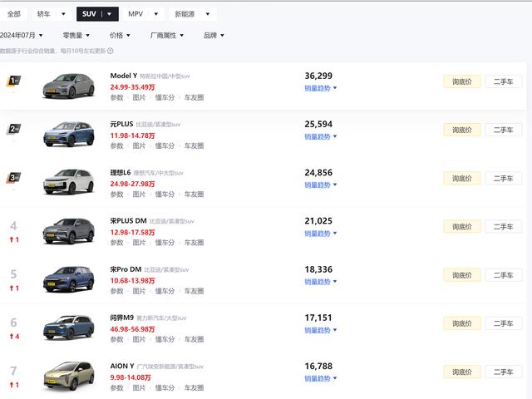532x399 pixels.
Task: Open 参数 link for Model Y
Action: [x=116, y=98]
